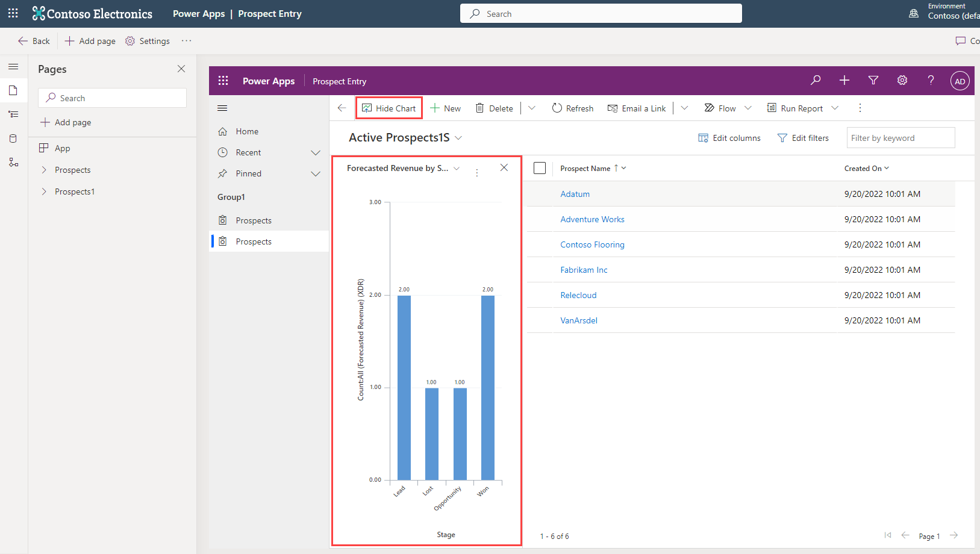Image resolution: width=980 pixels, height=554 pixels.
Task: Open the purple bar app grid icon
Action: tap(223, 81)
